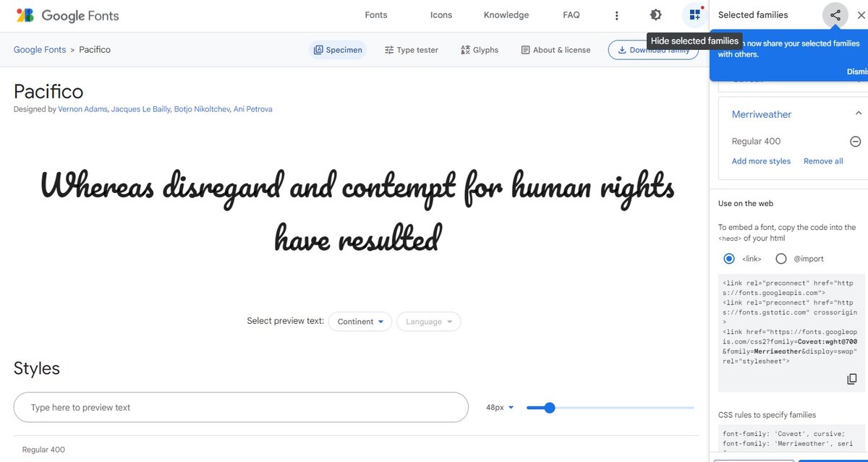Screen dimensions: 868x462
Task: Open the Icons navigation item
Action: 441,15
